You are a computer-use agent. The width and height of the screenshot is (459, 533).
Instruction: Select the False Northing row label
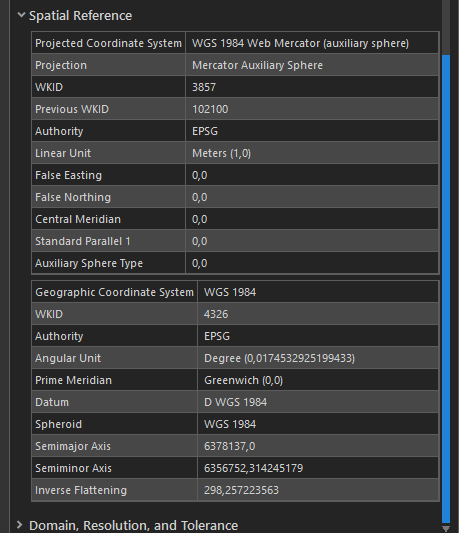click(73, 197)
